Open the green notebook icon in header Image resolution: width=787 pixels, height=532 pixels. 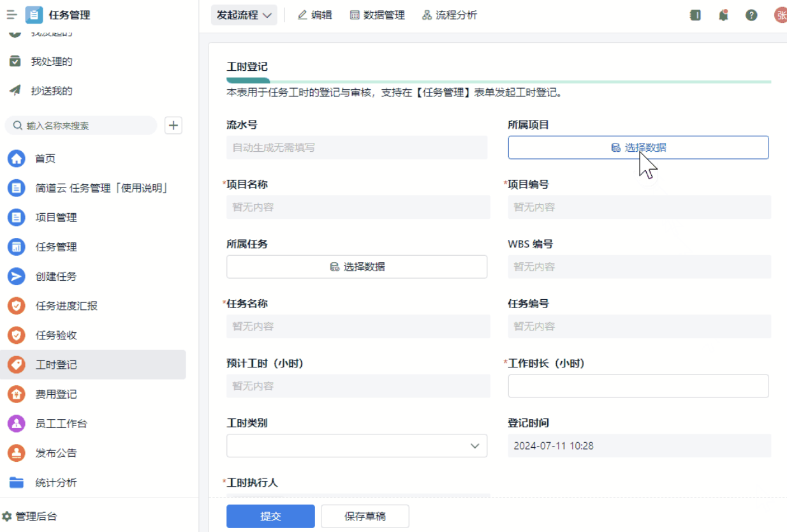click(695, 15)
